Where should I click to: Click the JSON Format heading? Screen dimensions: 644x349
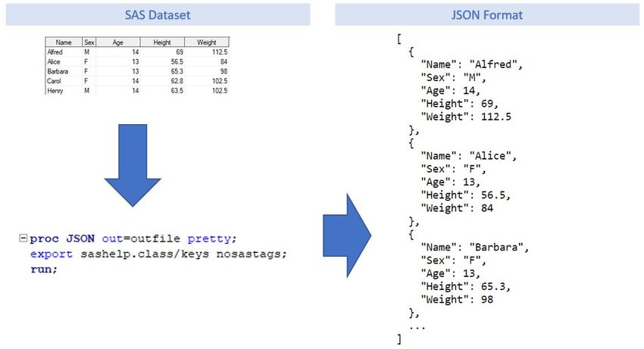(487, 15)
